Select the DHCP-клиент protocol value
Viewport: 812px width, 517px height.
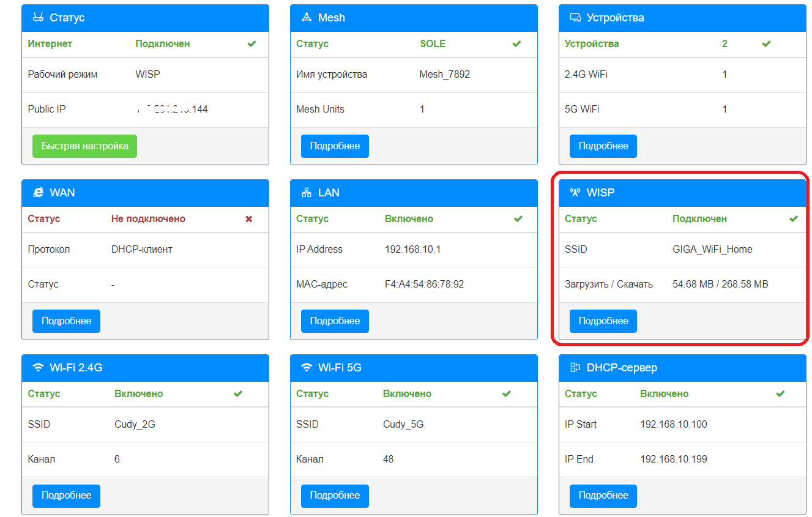142,250
